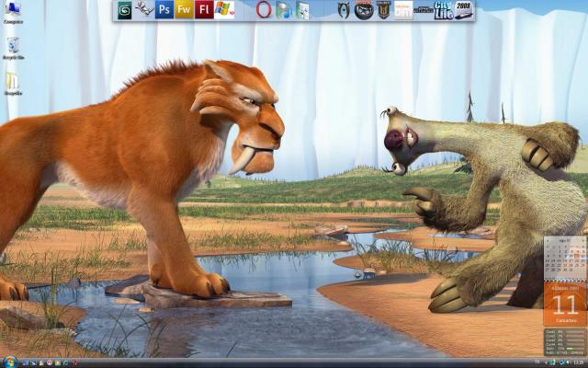The image size is (588, 368).
Task: Launch the round tire-badge game icon
Action: (x=364, y=10)
